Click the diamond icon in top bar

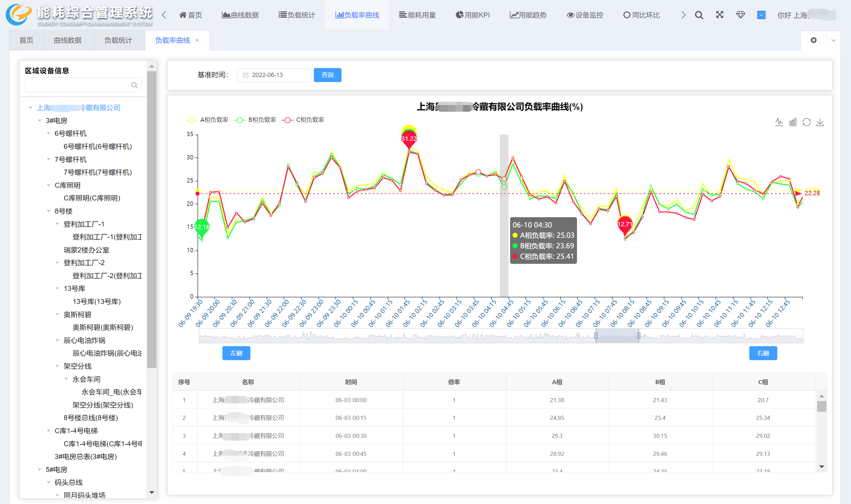740,15
